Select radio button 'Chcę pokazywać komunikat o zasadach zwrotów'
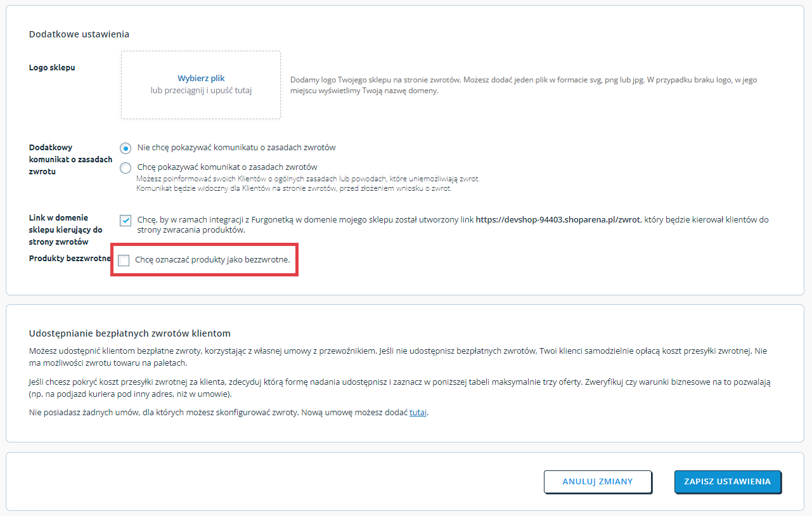 (x=126, y=167)
